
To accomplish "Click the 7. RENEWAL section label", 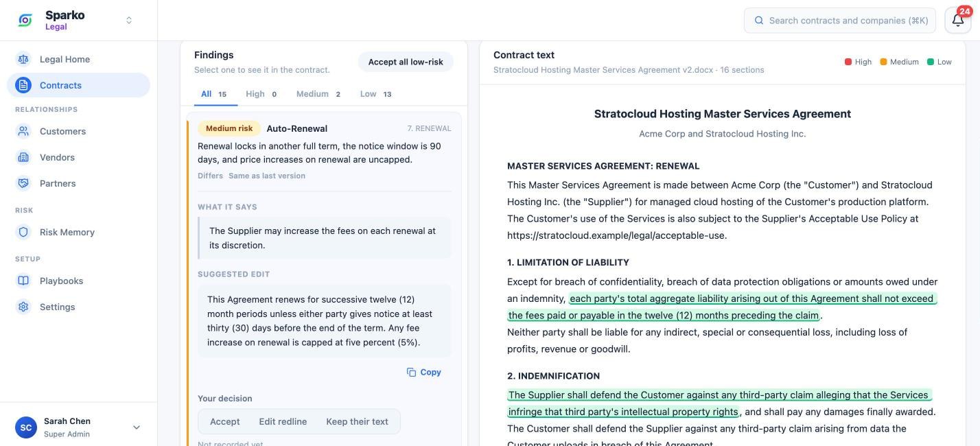I will click(430, 128).
